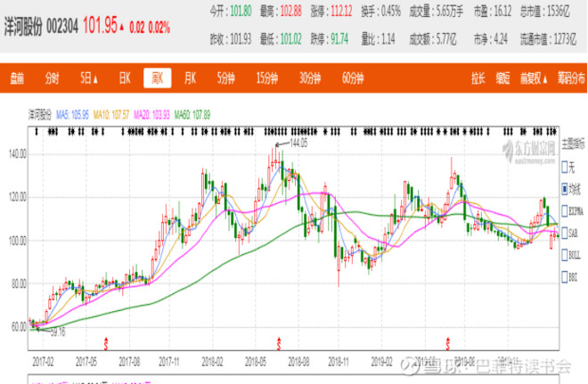Click the 拉长 stretch chart button

coord(478,78)
